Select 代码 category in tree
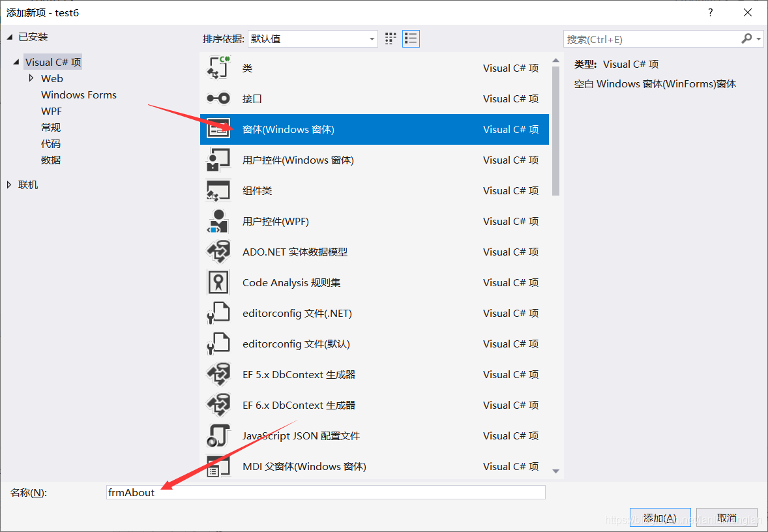 point(51,143)
